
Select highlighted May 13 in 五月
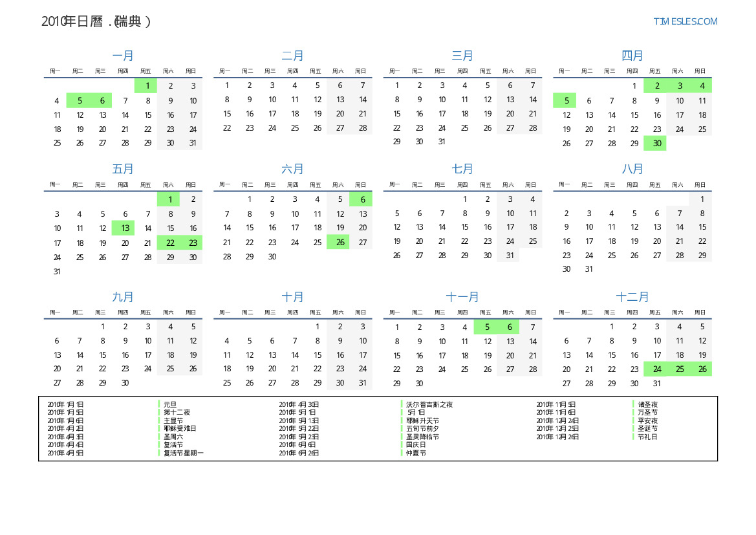pyautogui.click(x=125, y=228)
